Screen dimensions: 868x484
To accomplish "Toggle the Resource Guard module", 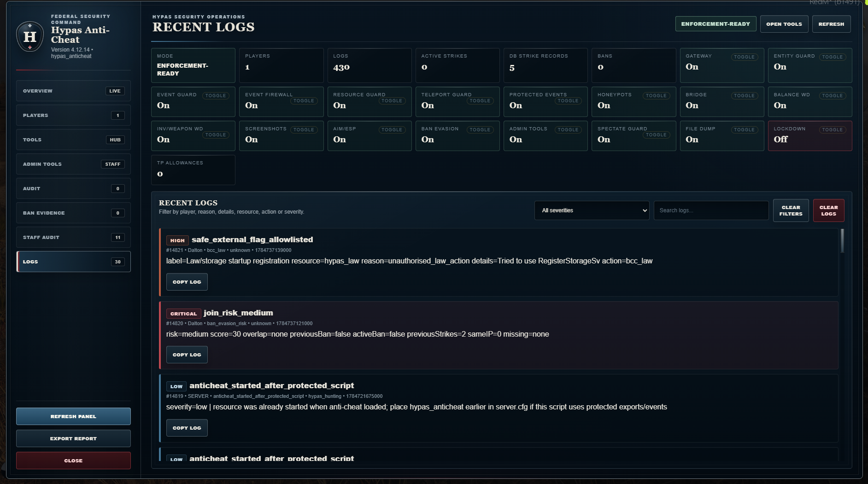I will click(x=392, y=101).
